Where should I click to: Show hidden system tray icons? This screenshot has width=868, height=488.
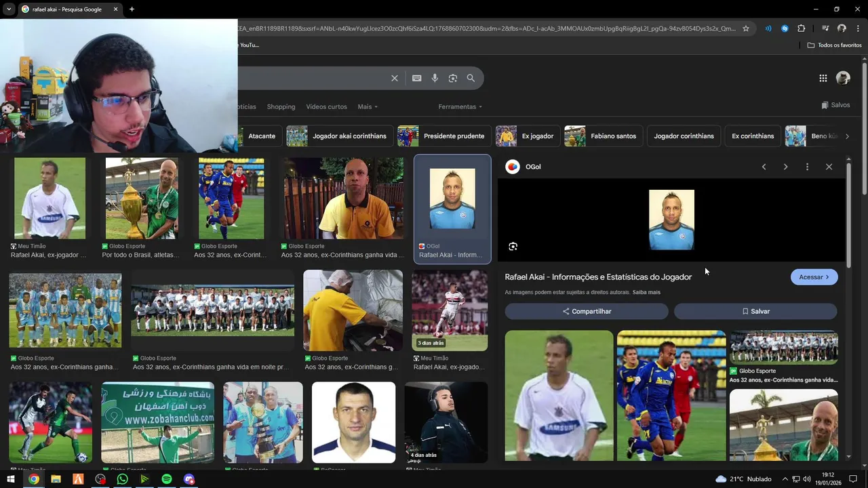coord(785,479)
